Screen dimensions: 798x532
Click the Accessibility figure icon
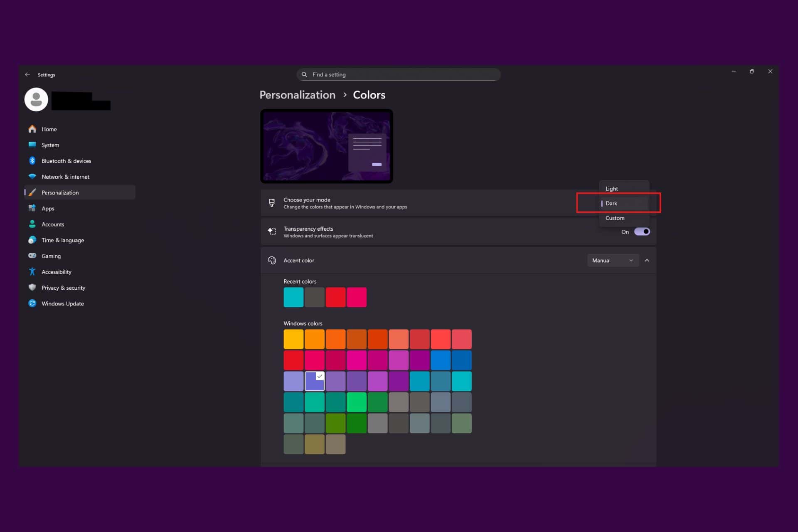pyautogui.click(x=32, y=271)
